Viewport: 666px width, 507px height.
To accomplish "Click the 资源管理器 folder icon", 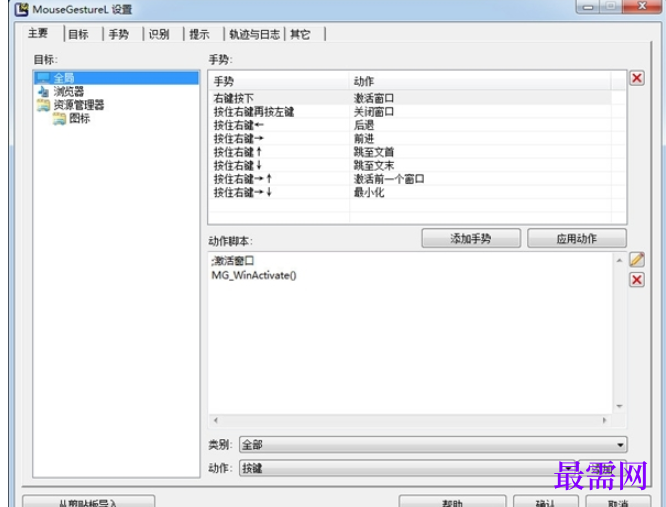I will [43, 105].
